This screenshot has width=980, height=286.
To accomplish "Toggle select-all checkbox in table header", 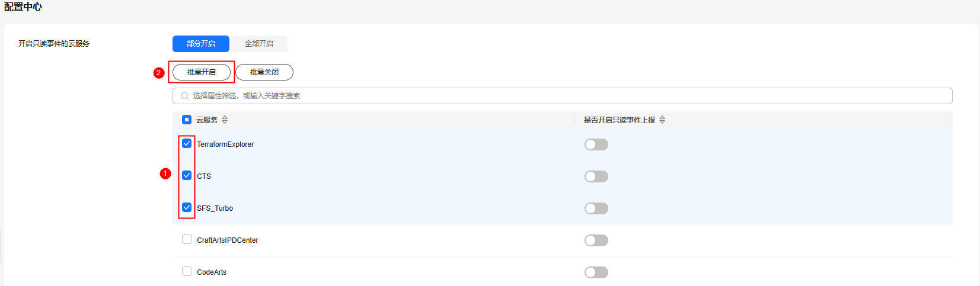I will (x=187, y=120).
